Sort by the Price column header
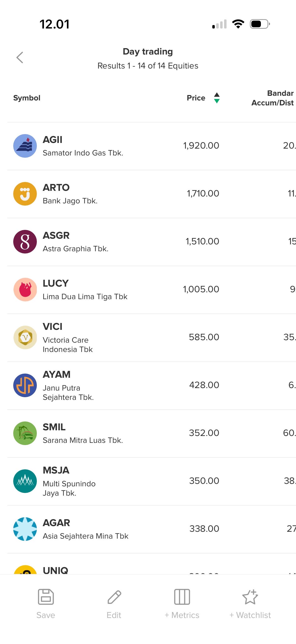 [x=196, y=98]
